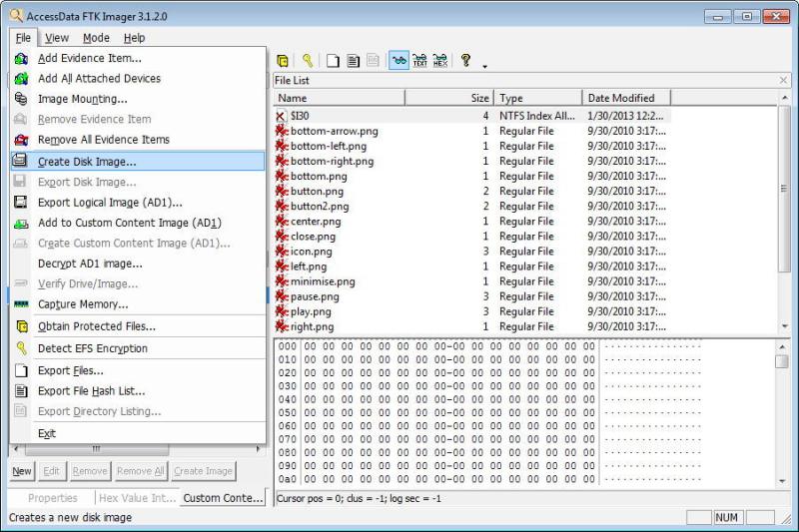This screenshot has height=532, width=799.
Task: Switch to Hex Value Interpreter tab
Action: point(138,498)
